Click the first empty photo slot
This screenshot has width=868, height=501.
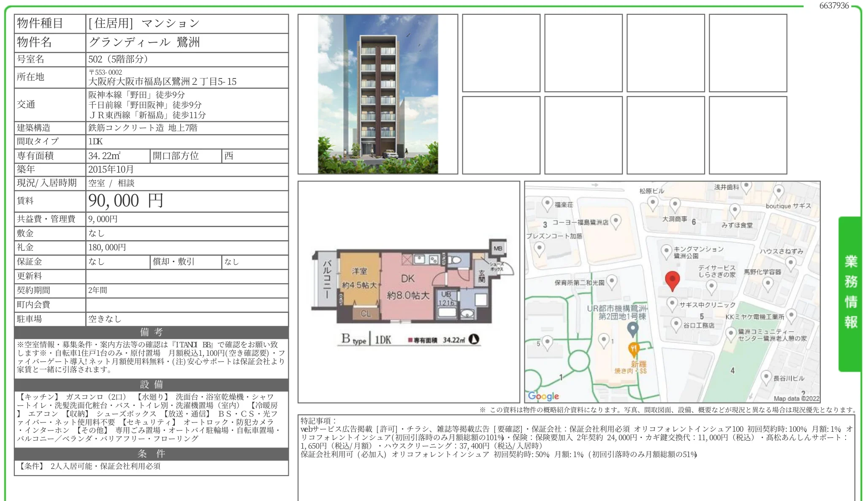[x=501, y=53]
